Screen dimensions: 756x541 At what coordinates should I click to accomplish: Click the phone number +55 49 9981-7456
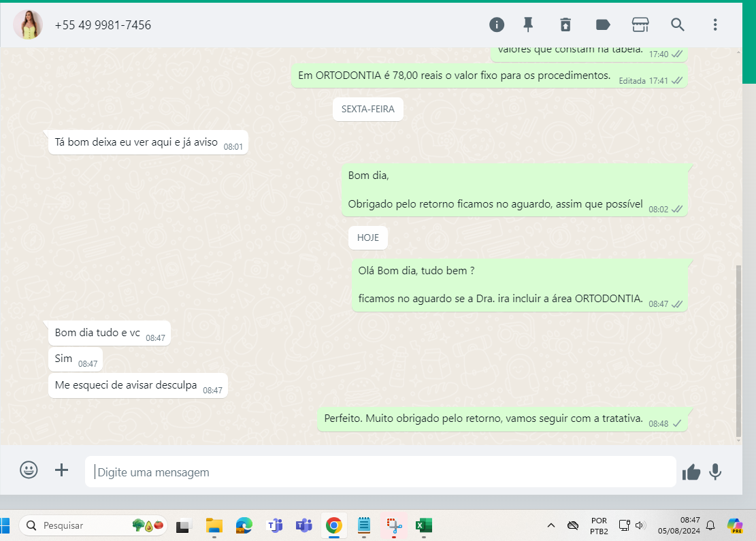103,25
